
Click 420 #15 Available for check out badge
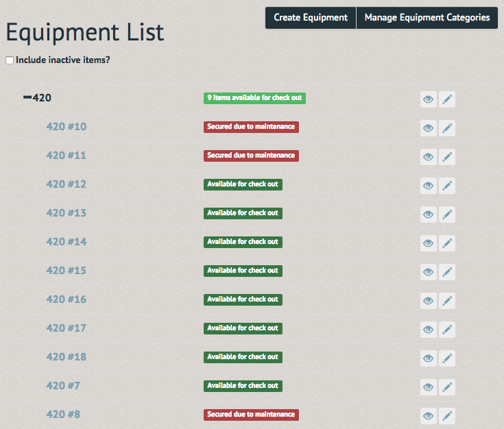point(243,271)
